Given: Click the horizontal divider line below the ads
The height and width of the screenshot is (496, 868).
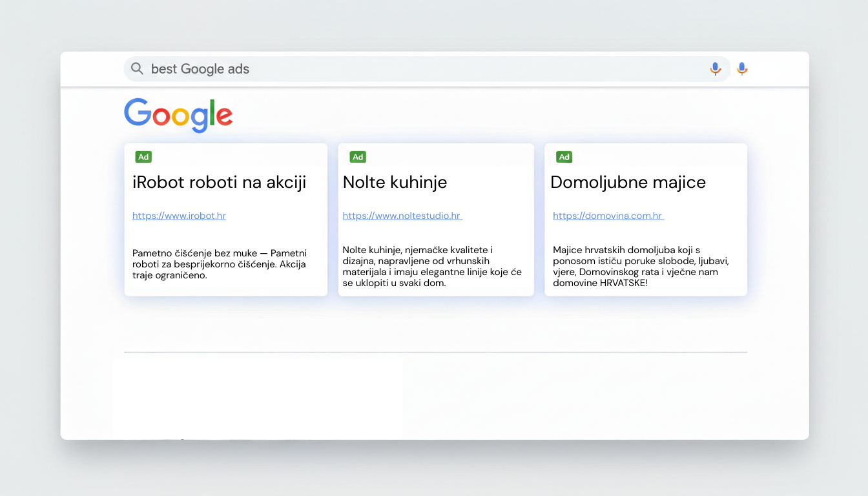Looking at the screenshot, I should point(435,353).
